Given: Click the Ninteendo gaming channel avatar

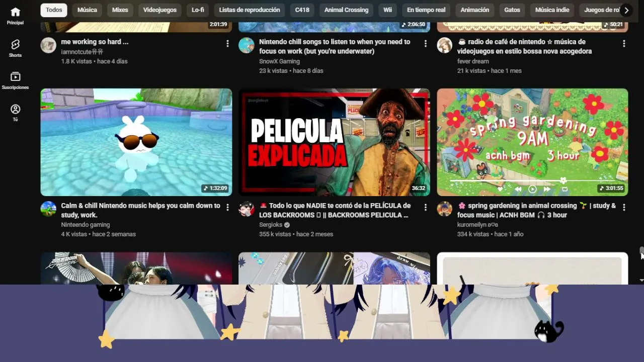Looking at the screenshot, I should pos(48,209).
